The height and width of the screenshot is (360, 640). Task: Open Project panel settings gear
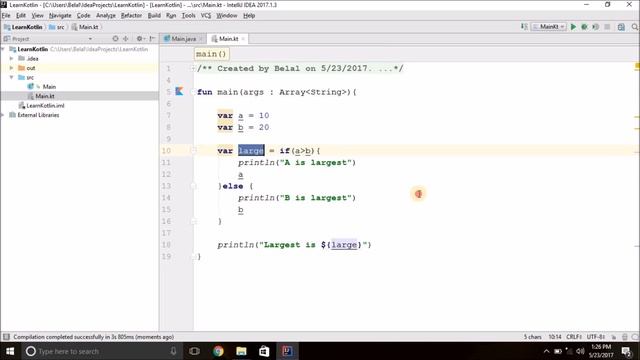click(x=140, y=39)
